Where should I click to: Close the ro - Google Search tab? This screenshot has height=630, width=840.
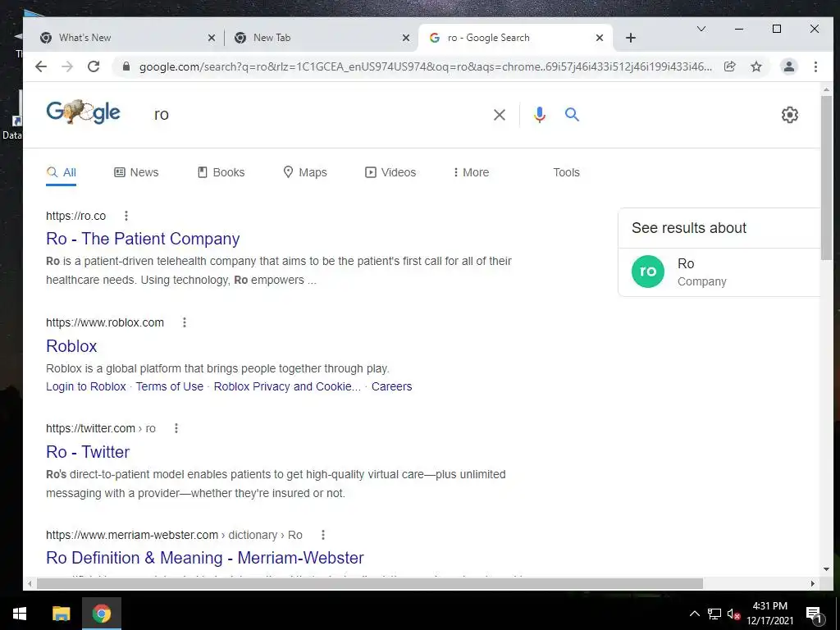[x=600, y=38]
